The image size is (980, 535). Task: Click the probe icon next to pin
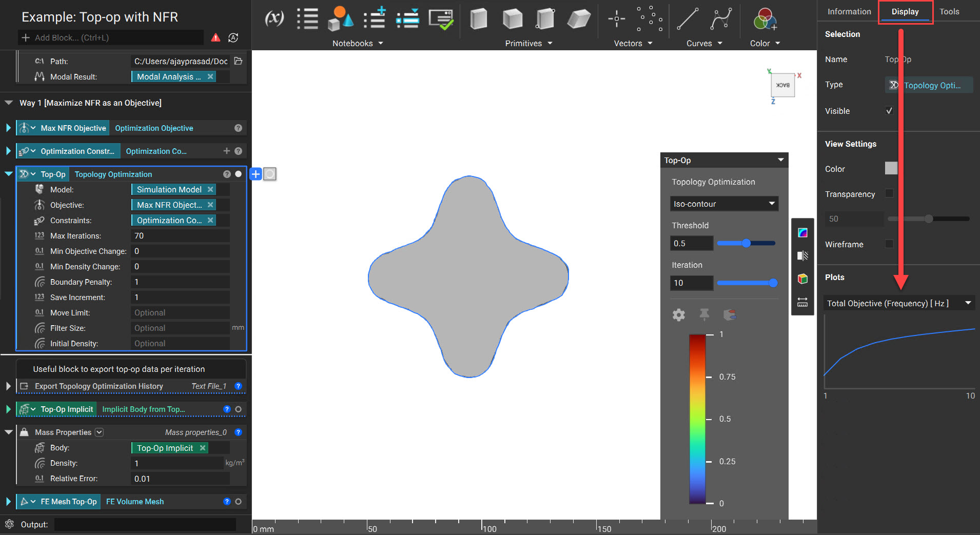730,314
